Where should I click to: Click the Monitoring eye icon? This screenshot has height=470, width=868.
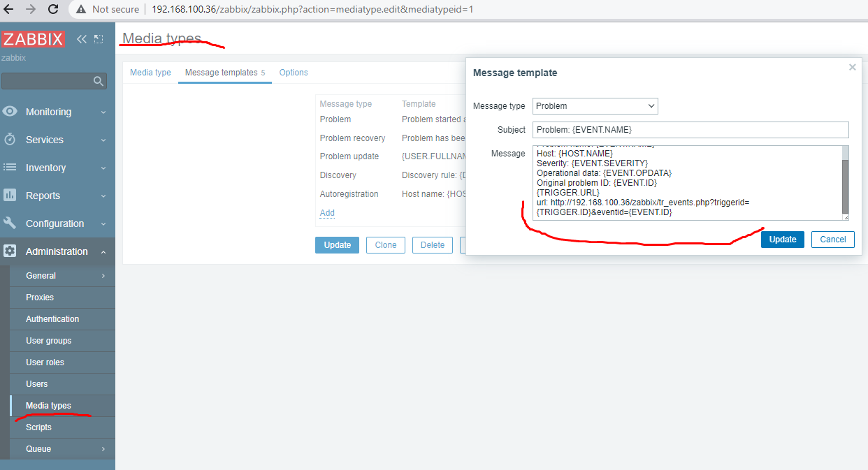[x=10, y=112]
